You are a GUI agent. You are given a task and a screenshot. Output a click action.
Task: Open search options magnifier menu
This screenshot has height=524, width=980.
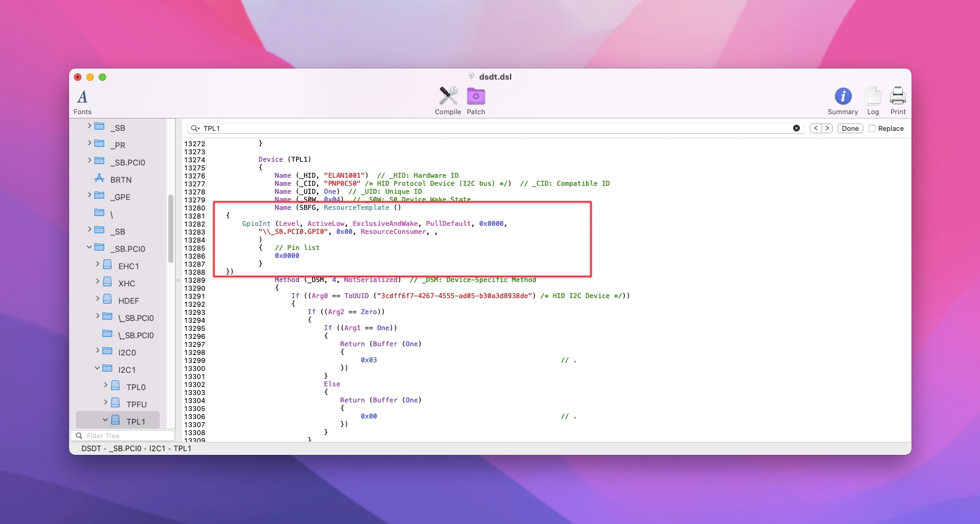195,128
